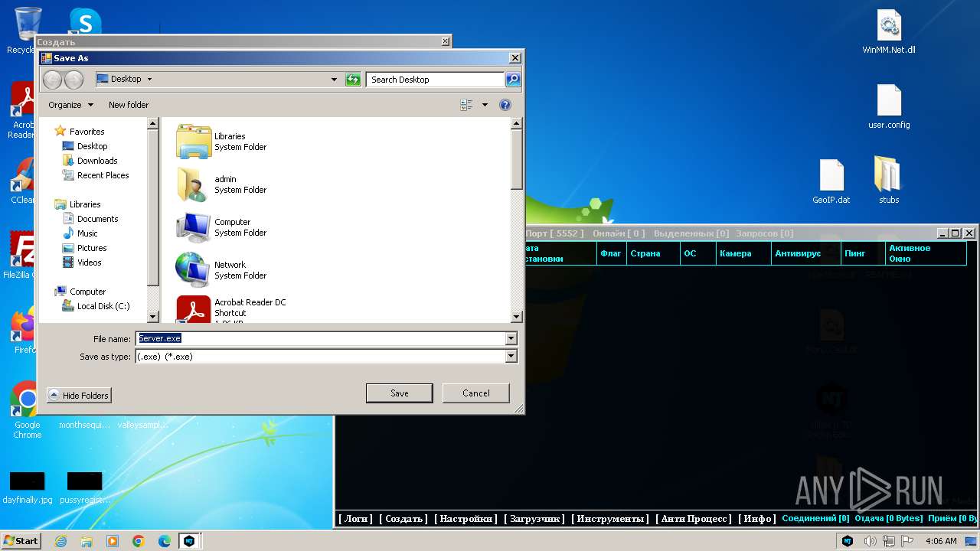Select Recent Places in navigation pane

click(103, 175)
